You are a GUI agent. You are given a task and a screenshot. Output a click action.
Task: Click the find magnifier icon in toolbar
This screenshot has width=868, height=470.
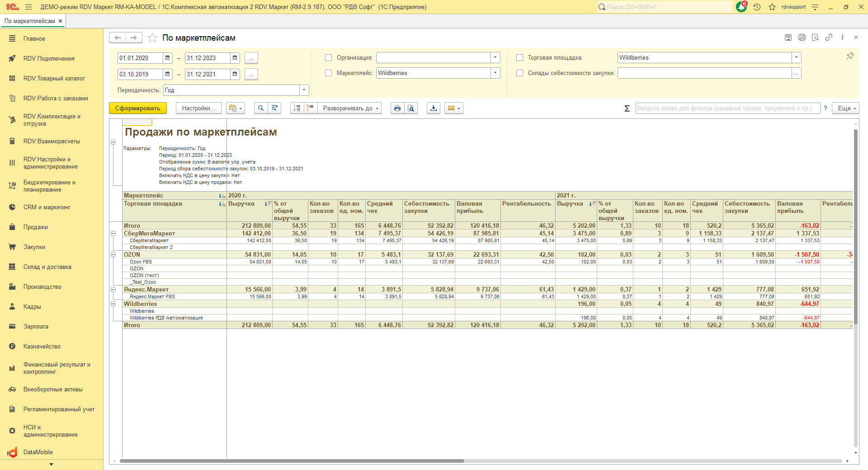click(x=260, y=108)
